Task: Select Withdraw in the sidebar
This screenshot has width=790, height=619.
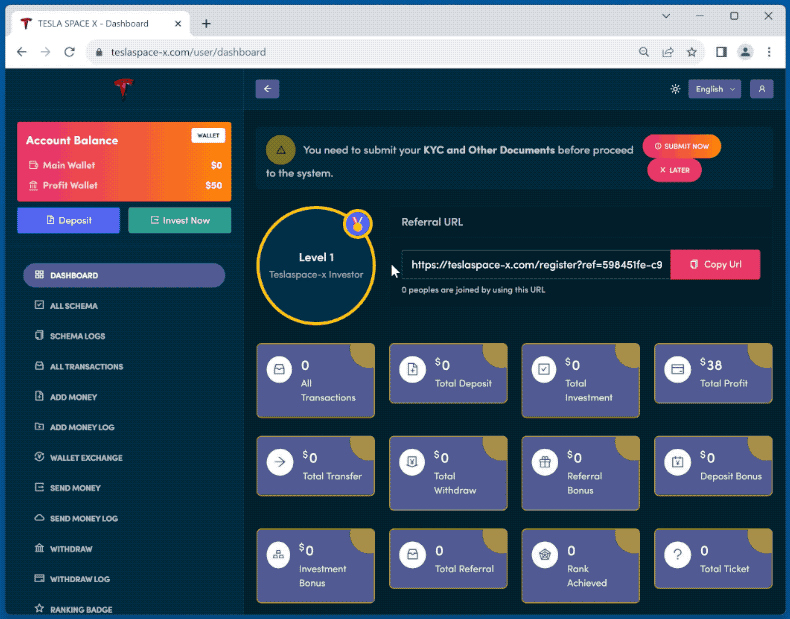Action: tap(71, 549)
